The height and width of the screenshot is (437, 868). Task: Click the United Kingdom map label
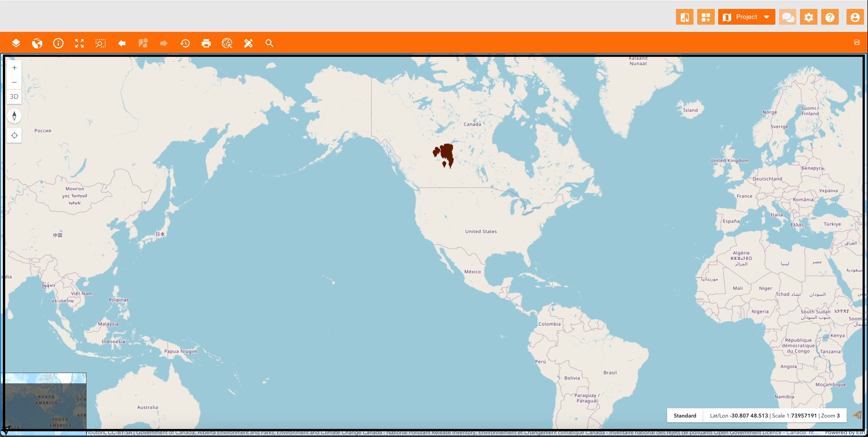click(729, 161)
